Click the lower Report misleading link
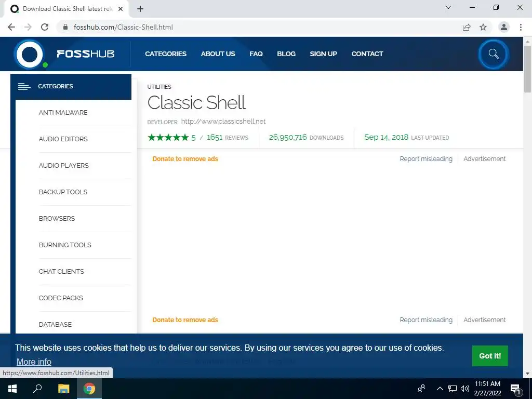 click(x=426, y=320)
